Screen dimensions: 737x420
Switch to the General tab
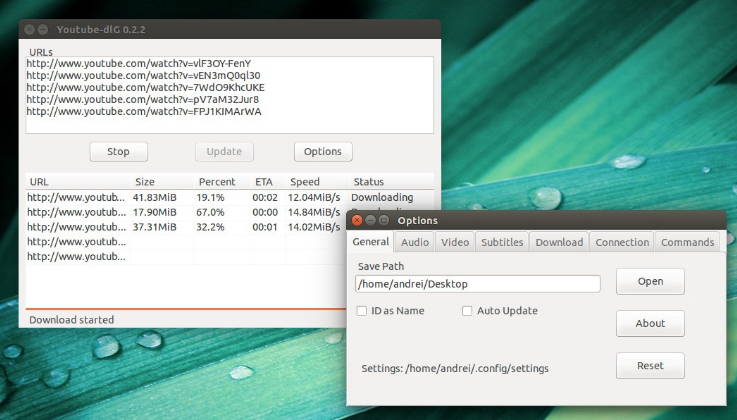370,241
